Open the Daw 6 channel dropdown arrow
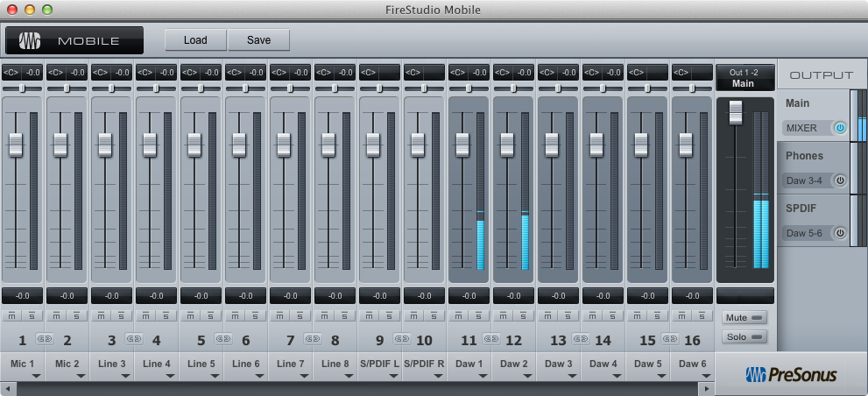This screenshot has width=868, height=396. point(706,376)
